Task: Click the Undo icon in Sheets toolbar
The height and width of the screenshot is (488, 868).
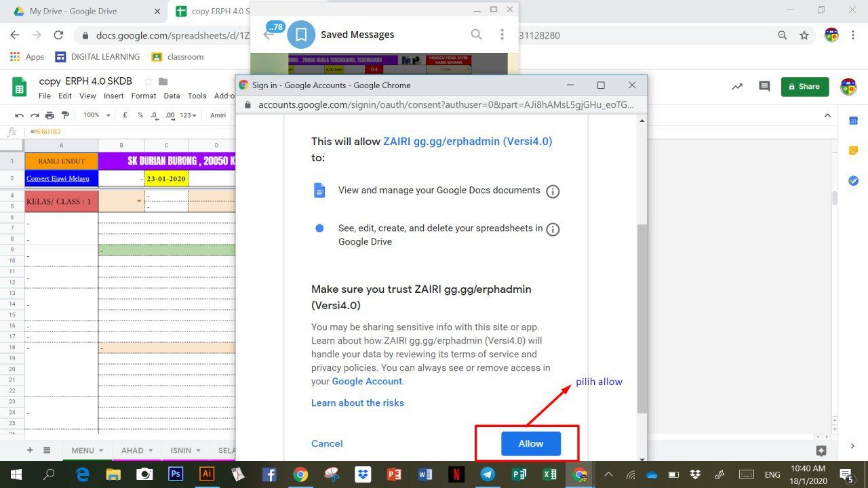Action: pos(19,115)
